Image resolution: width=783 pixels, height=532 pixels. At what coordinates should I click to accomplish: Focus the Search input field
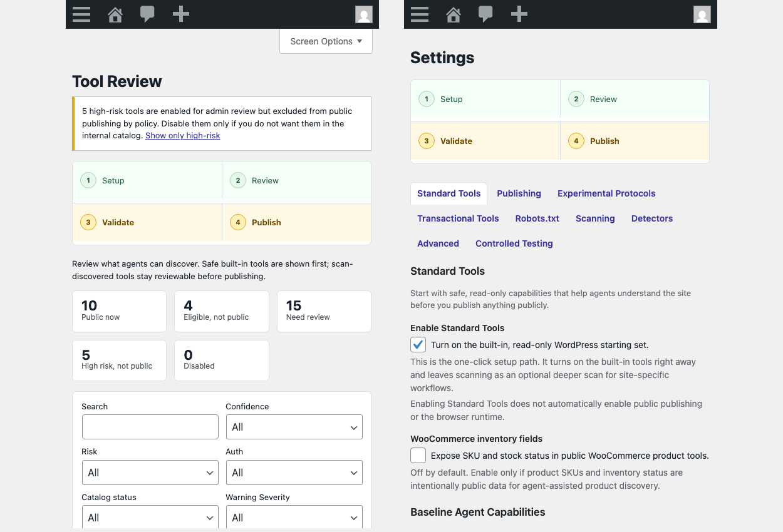[x=150, y=427]
